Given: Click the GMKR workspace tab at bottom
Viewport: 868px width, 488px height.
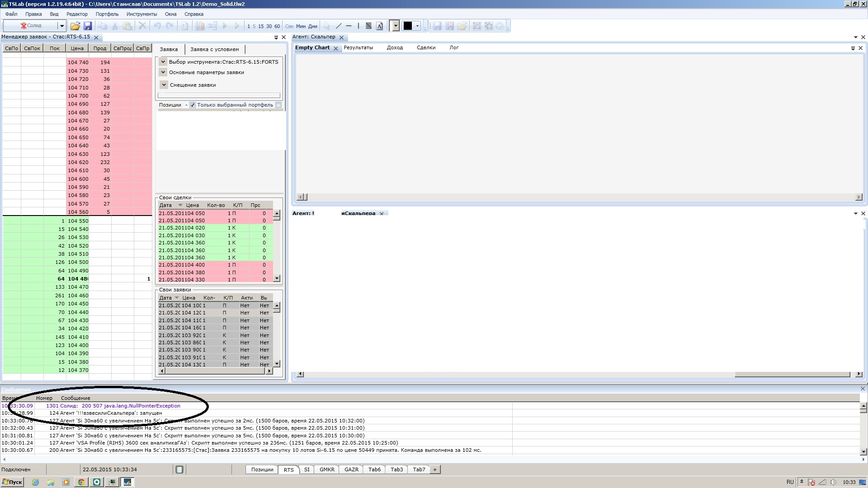Looking at the screenshot, I should point(327,469).
